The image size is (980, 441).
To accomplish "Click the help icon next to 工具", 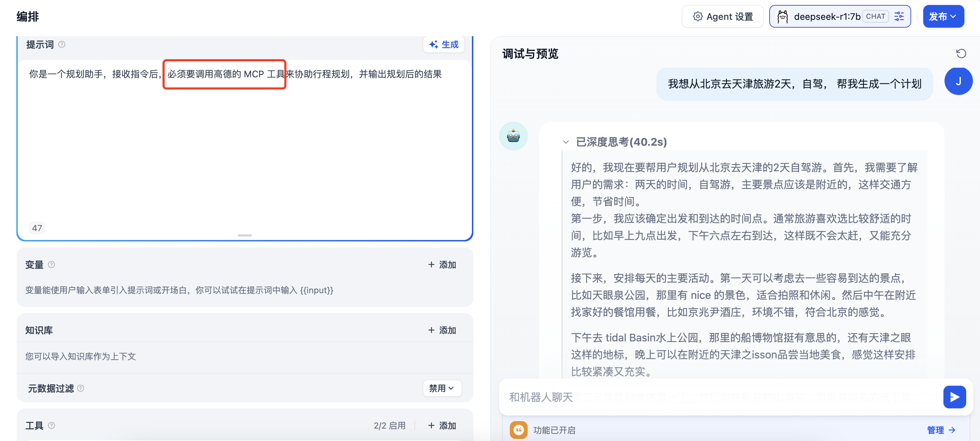I will pos(52,425).
